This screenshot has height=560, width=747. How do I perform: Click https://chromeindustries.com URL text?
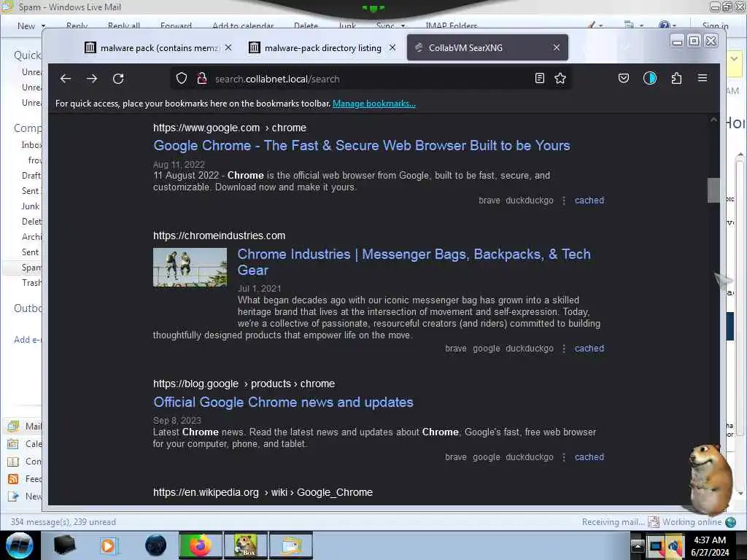pos(219,236)
